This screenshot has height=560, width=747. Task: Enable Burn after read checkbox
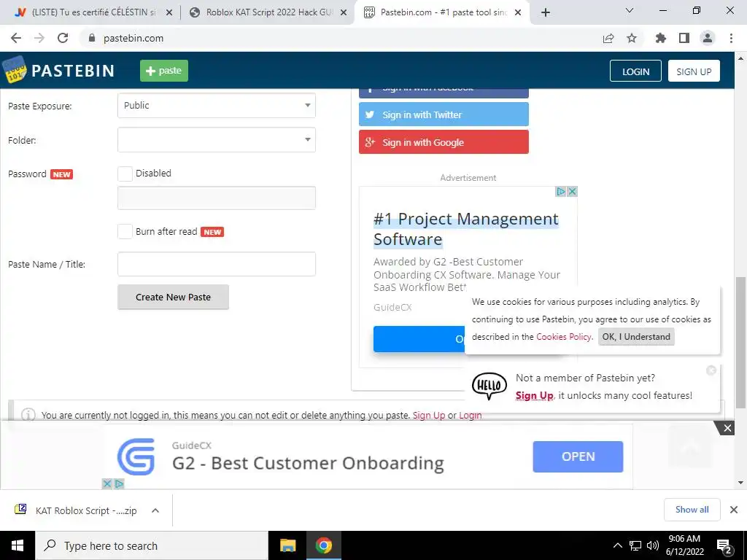pyautogui.click(x=125, y=231)
